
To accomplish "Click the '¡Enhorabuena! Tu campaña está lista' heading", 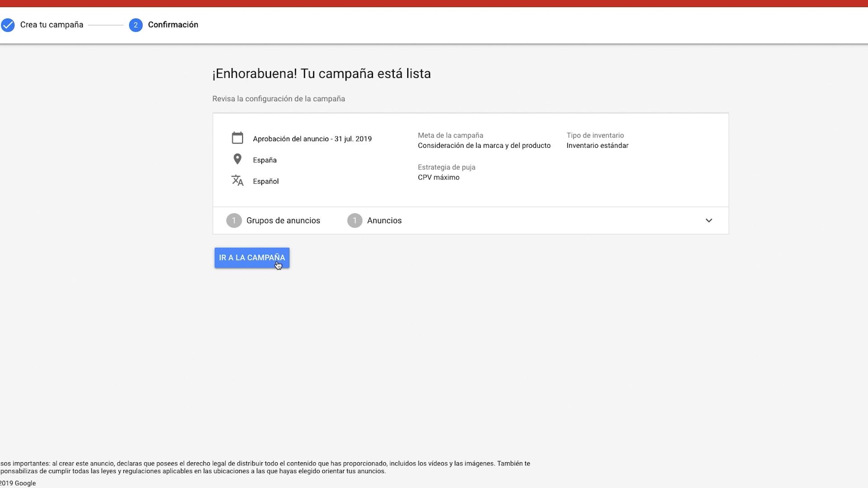I will tap(321, 74).
